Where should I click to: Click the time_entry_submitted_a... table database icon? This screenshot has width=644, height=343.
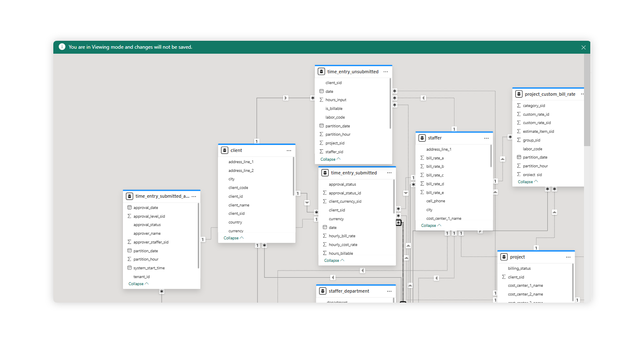[130, 196]
